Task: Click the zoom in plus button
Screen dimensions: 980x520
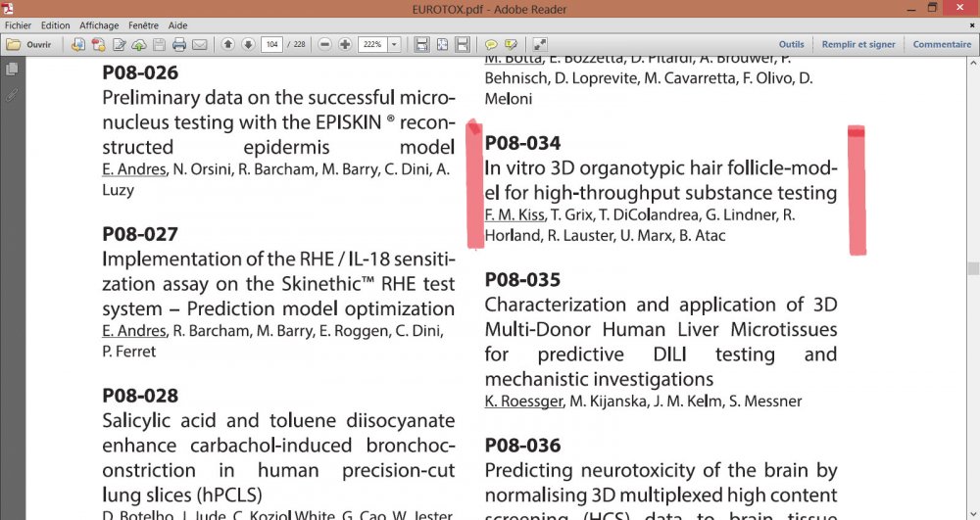Action: point(345,44)
